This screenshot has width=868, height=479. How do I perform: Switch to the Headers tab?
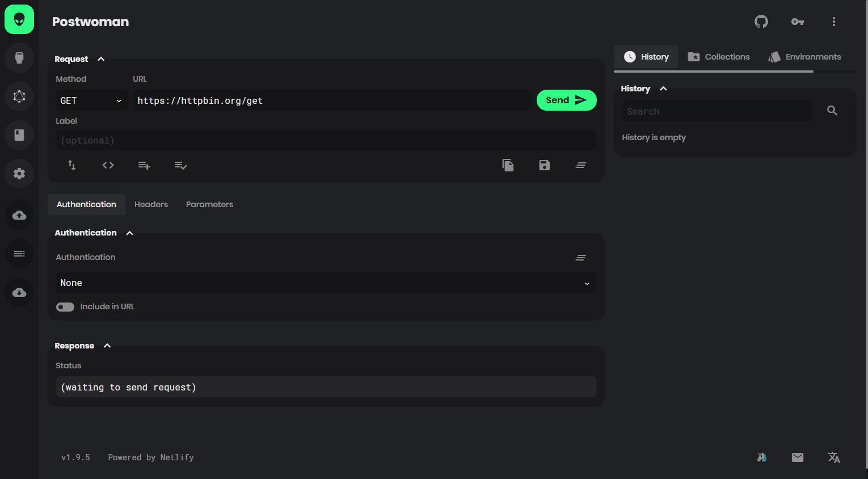pos(151,204)
